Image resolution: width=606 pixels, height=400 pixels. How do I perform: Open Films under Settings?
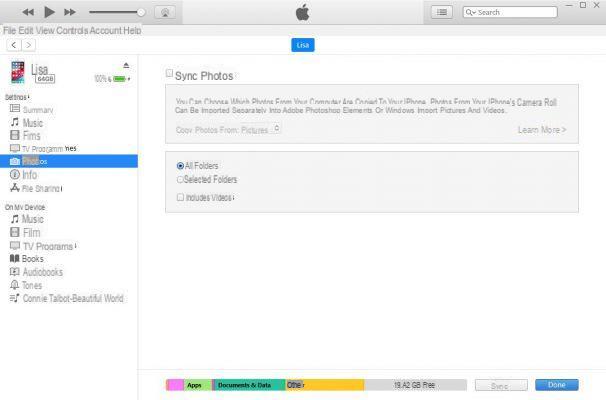[25, 136]
